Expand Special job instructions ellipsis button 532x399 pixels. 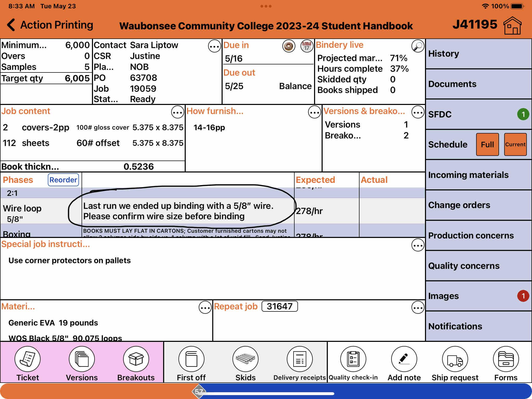[x=418, y=245]
